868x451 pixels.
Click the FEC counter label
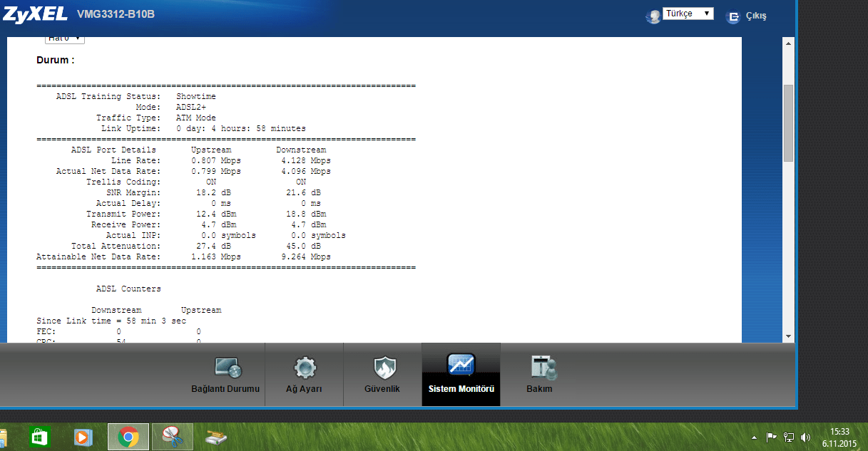[46, 331]
